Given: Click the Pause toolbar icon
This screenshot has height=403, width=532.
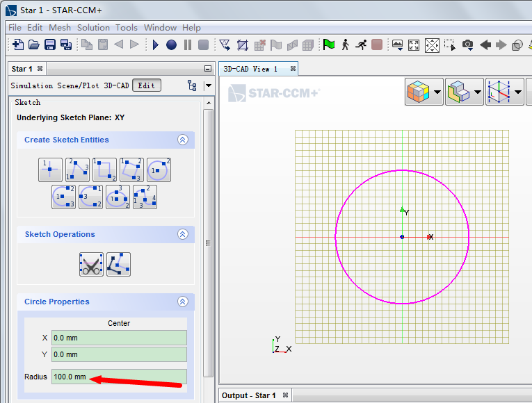Looking at the screenshot, I should coord(188,44).
